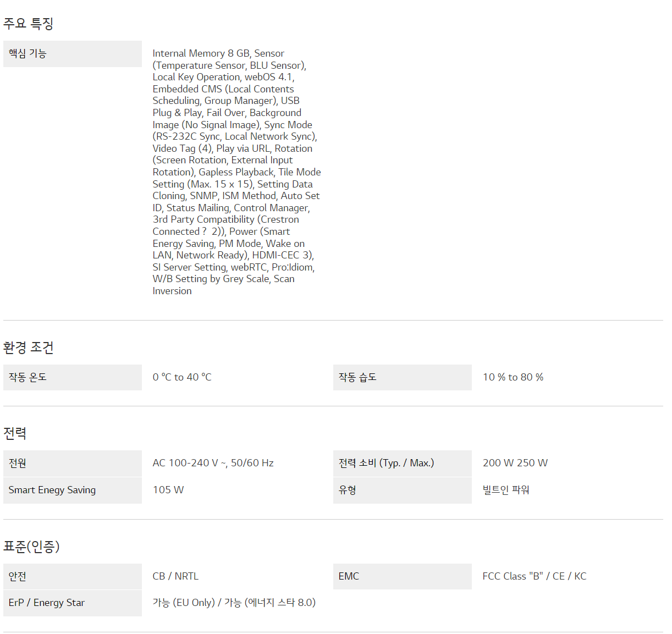Screen dimensions: 672x634
Task: Click the Internal Memory 8 GB feature paragraph
Action: 235,172
